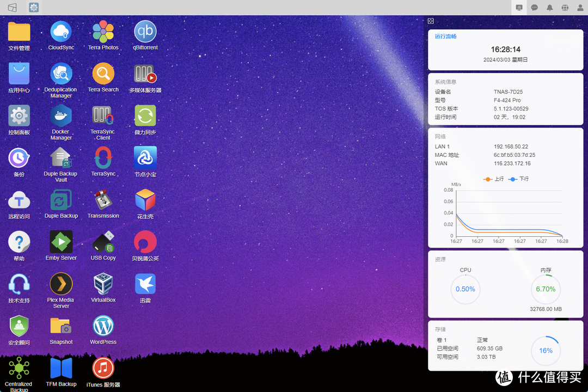Click the memory total 32768.00 MB
Image resolution: width=588 pixels, height=392 pixels.
click(x=546, y=309)
